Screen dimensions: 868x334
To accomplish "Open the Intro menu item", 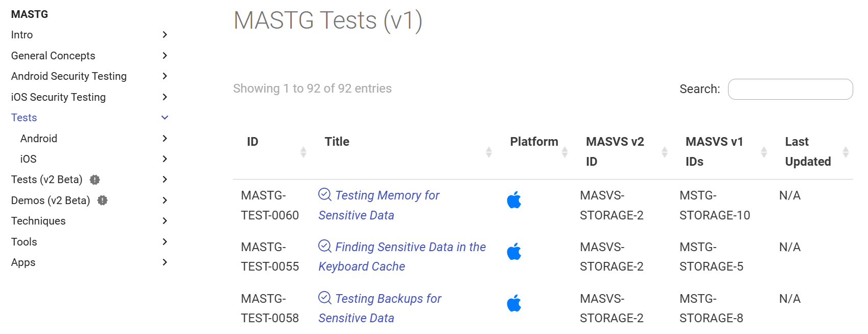I will (22, 34).
